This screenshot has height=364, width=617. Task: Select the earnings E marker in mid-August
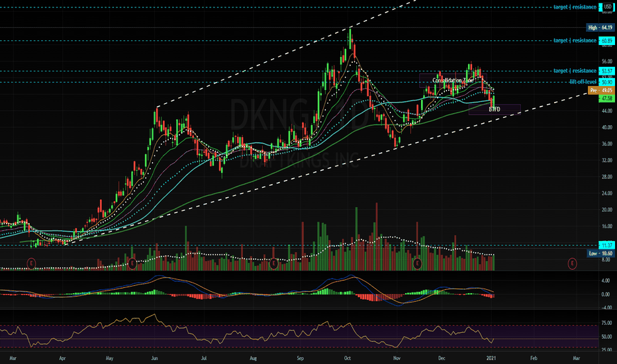tap(274, 263)
